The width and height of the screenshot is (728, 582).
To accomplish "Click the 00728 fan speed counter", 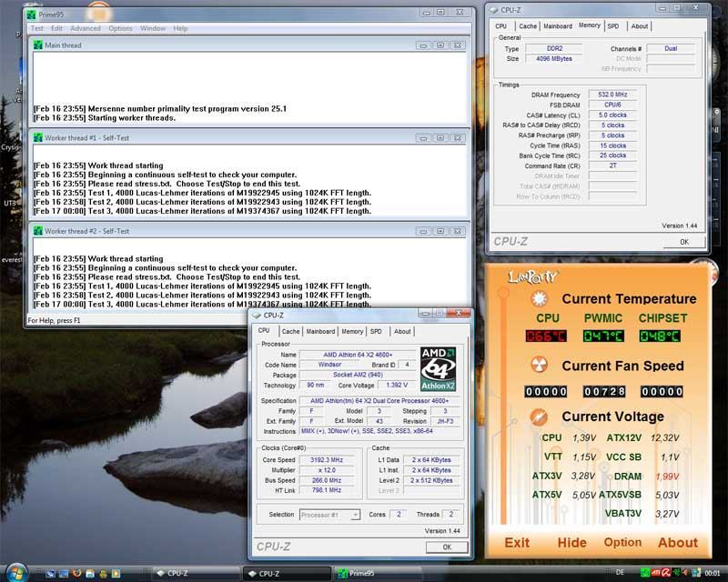I will 604,392.
